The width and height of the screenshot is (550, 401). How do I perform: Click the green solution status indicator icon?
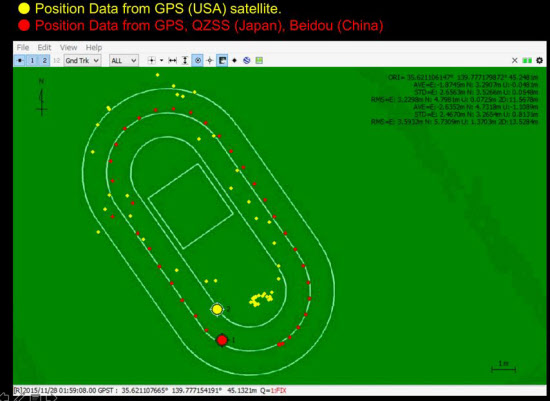(527, 61)
